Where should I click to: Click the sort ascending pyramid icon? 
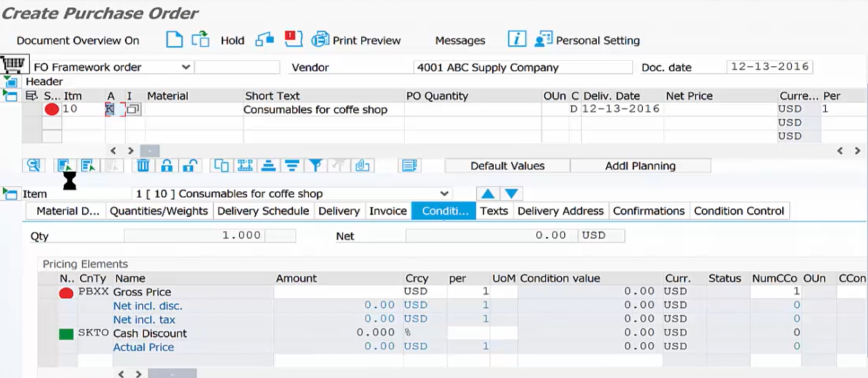click(x=268, y=166)
